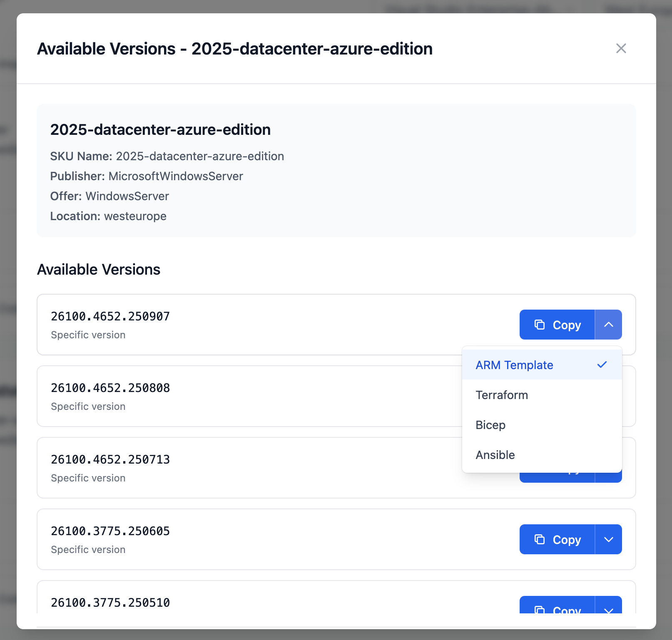Click the bold 2025-datacenter-azure-edition card heading
Image resolution: width=672 pixels, height=640 pixels.
tap(160, 130)
